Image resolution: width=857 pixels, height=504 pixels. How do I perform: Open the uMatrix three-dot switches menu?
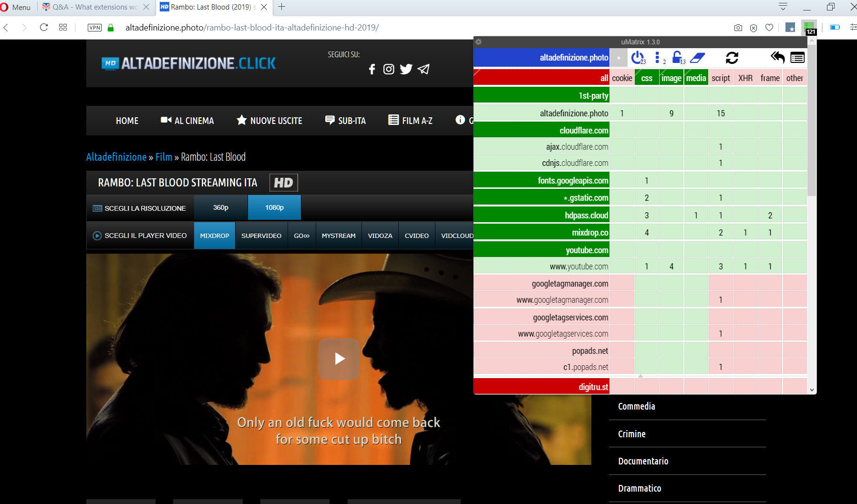(658, 58)
